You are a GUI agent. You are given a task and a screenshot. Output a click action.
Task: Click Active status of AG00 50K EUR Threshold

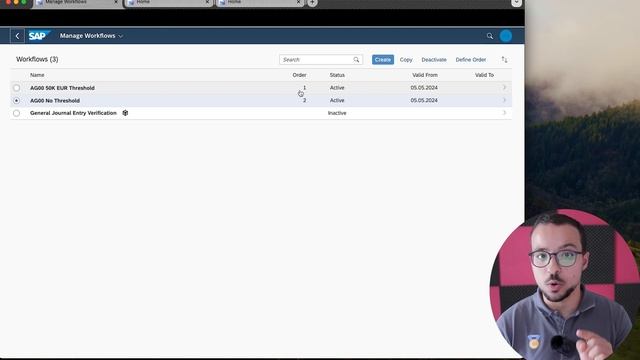pos(337,88)
